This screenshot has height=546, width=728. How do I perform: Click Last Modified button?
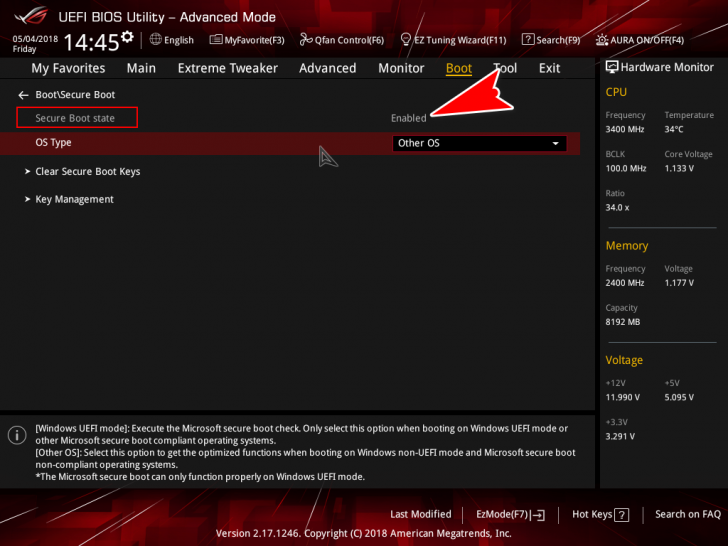tap(421, 514)
